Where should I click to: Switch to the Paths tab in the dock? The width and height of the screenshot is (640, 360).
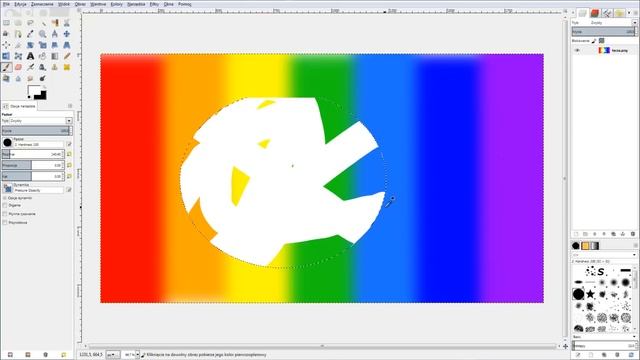tap(607, 13)
